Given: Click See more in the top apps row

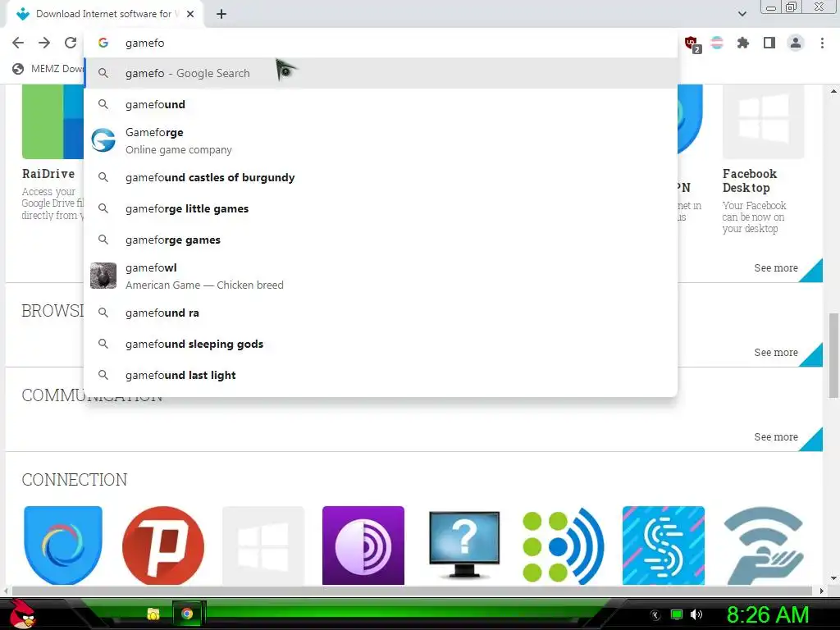Looking at the screenshot, I should (776, 268).
